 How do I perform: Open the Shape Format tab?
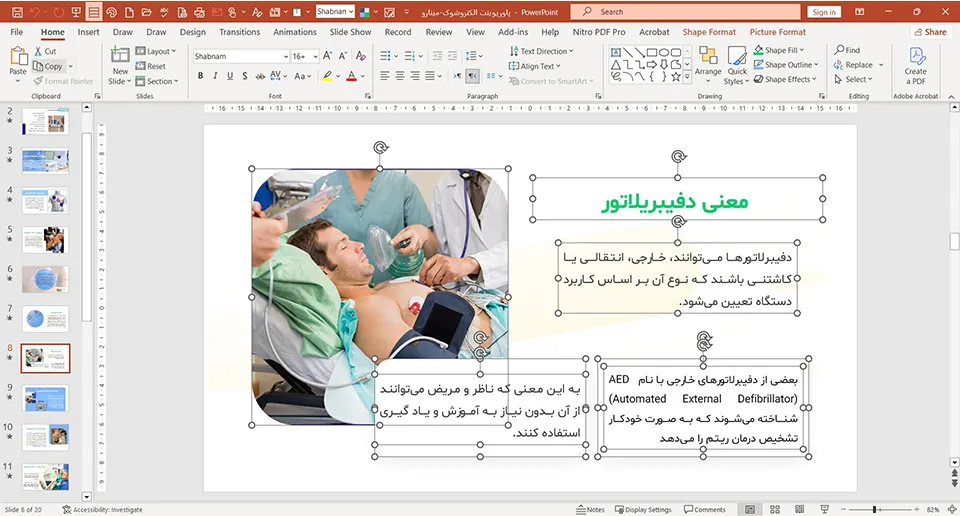pos(709,32)
